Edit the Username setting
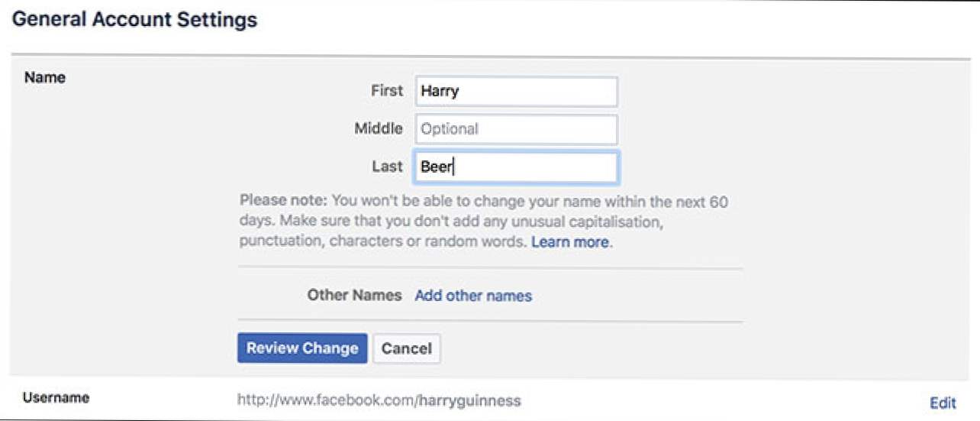980x421 pixels. [943, 403]
